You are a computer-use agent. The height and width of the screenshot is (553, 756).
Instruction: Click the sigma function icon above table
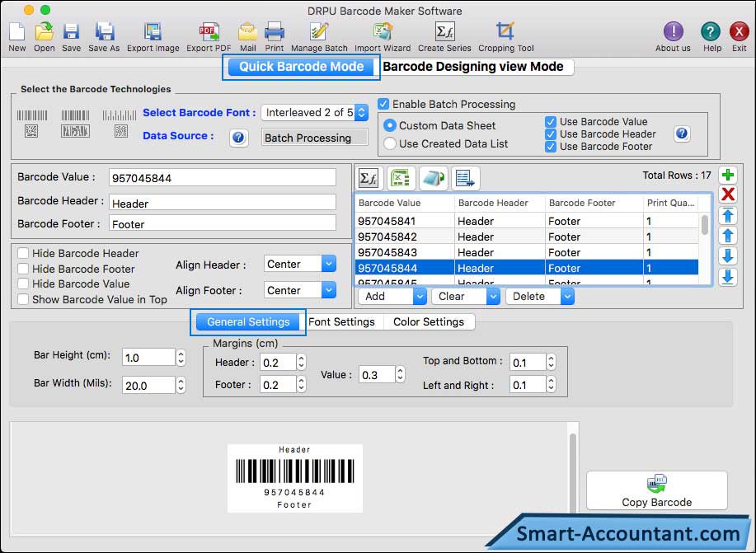coord(369,178)
